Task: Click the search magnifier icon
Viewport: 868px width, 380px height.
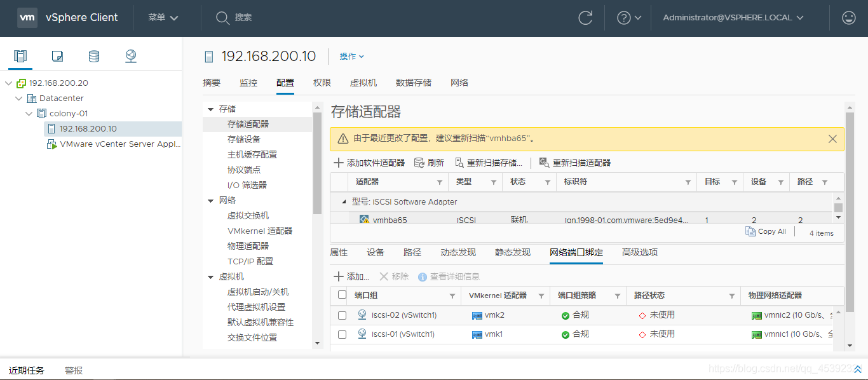Action: 222,18
